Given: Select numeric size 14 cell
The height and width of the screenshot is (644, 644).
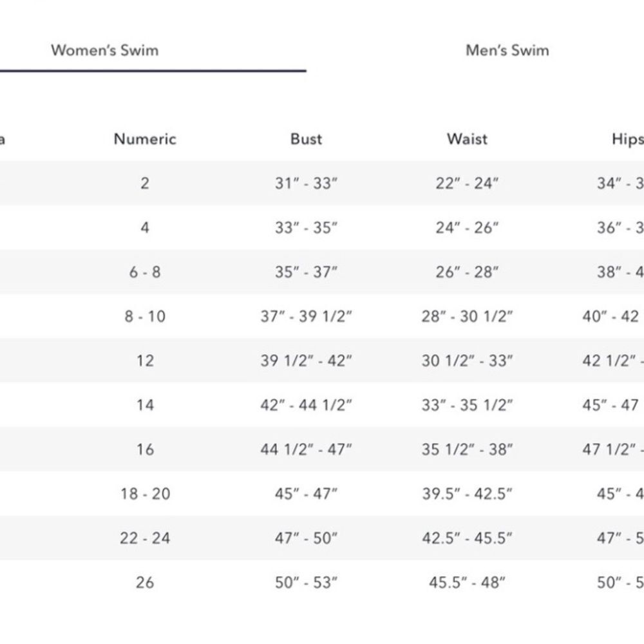Looking at the screenshot, I should [145, 405].
